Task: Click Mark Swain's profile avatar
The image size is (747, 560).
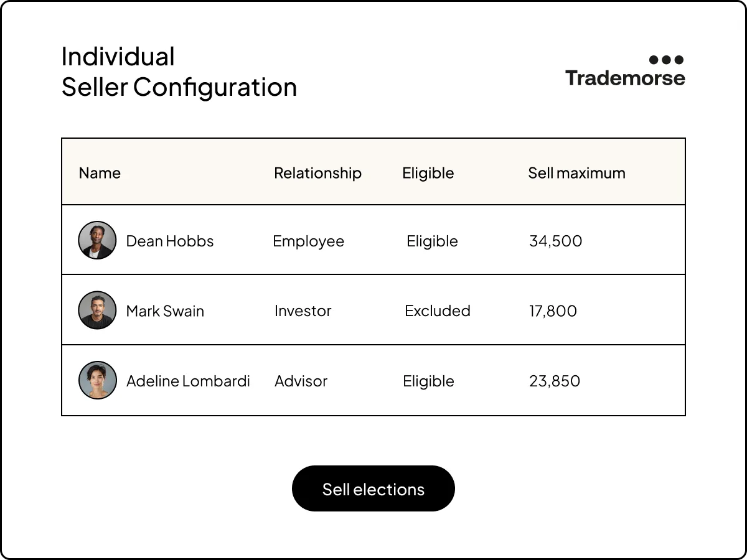Action: 97,310
